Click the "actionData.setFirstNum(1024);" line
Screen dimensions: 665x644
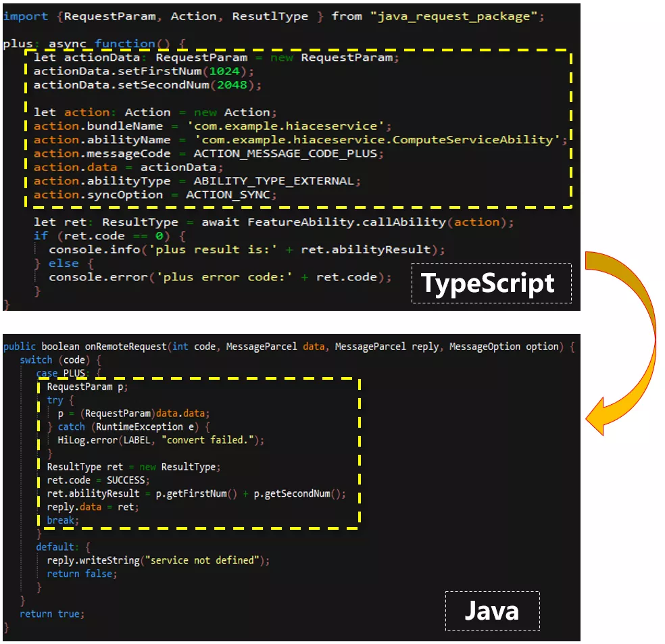[144, 71]
